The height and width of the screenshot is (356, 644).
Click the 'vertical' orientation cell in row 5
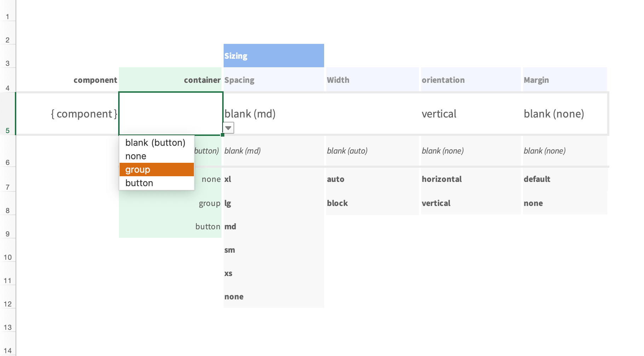click(x=470, y=114)
